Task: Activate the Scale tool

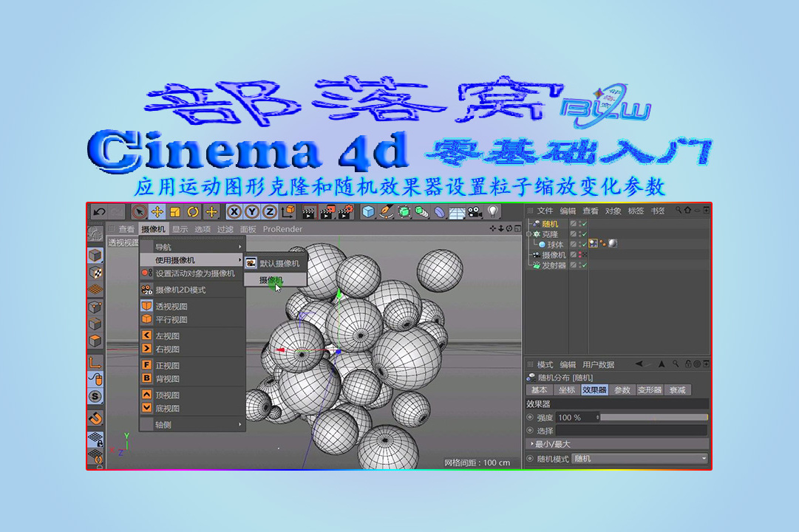Action: click(175, 211)
